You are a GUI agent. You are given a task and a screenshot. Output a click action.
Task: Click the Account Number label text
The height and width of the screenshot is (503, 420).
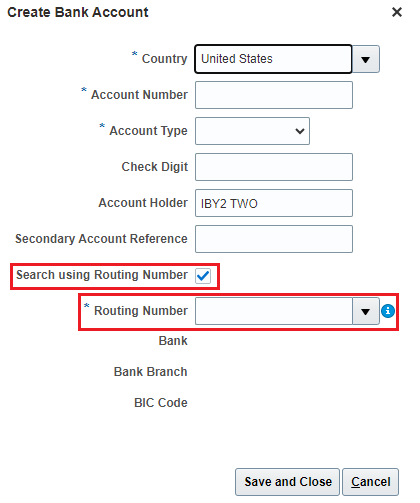[x=139, y=95]
